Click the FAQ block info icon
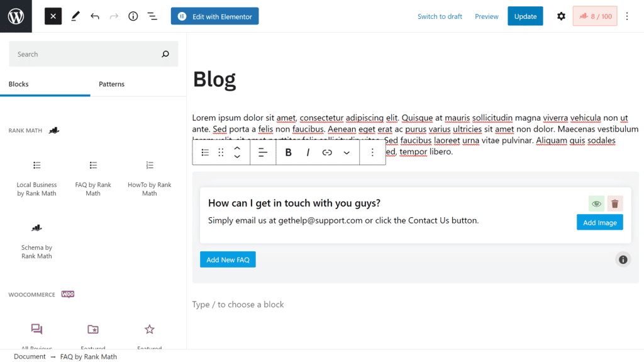Viewport: 644px width, 362px height. [x=623, y=259]
